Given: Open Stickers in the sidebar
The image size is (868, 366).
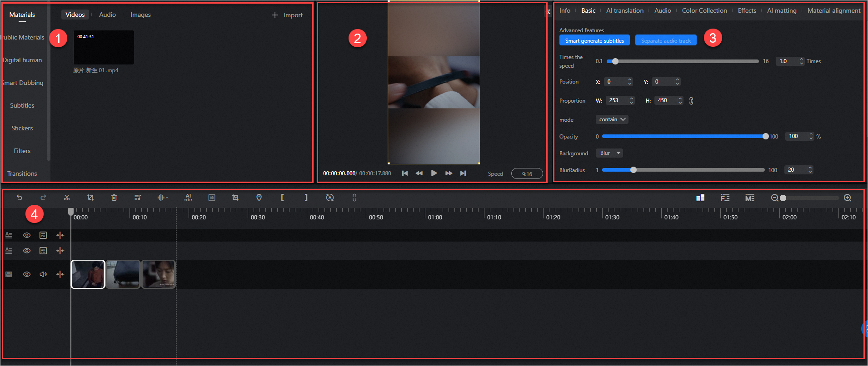Looking at the screenshot, I should pyautogui.click(x=22, y=128).
